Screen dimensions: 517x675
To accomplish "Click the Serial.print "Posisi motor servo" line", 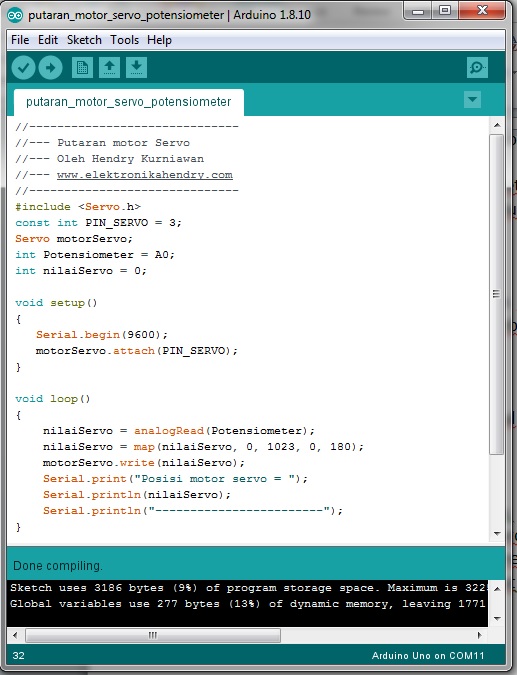I will point(175,478).
